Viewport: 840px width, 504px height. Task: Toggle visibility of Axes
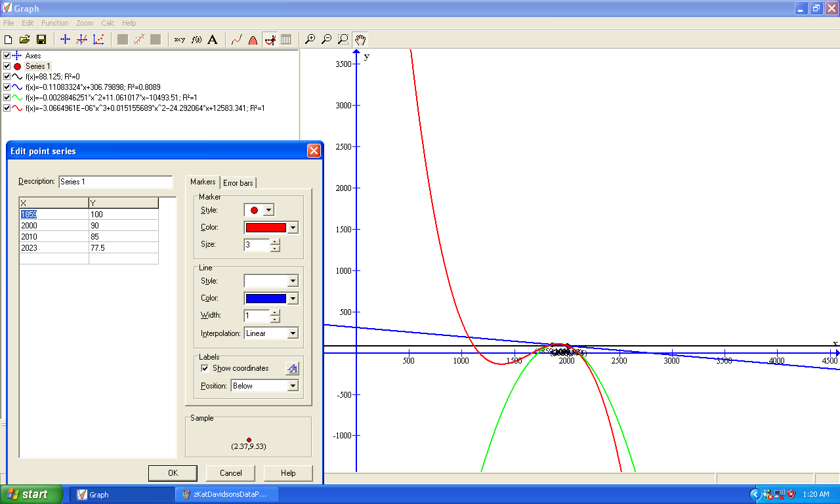tap(7, 56)
